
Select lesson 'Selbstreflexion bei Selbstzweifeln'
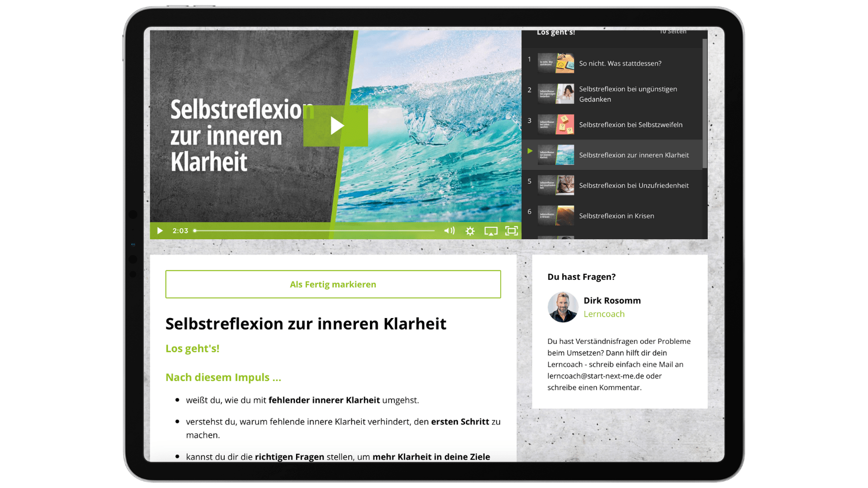[x=631, y=125]
